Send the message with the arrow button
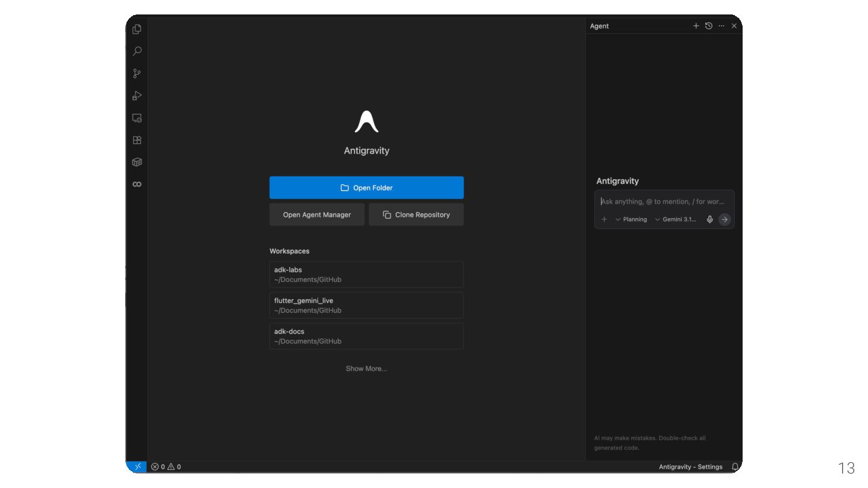The height and width of the screenshot is (488, 868). (725, 219)
